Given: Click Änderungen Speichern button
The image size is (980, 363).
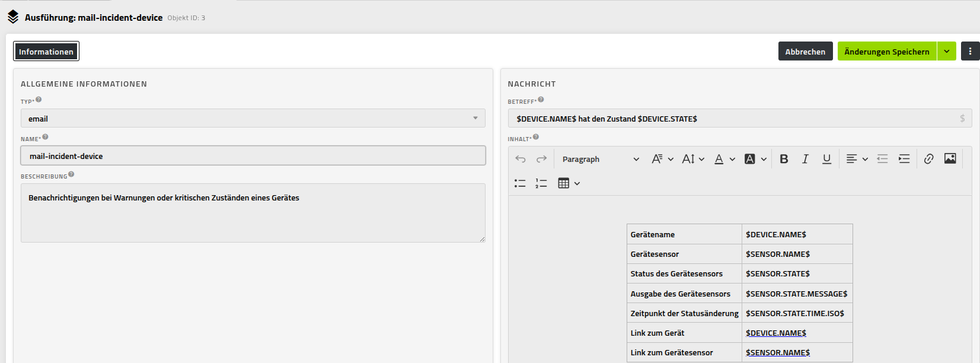Looking at the screenshot, I should [886, 52].
